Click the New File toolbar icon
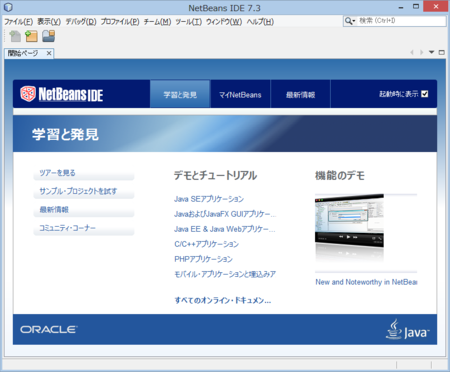The image size is (450, 372). (x=15, y=36)
